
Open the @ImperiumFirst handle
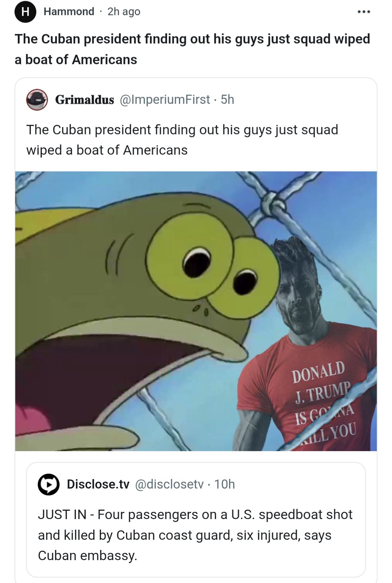164,99
